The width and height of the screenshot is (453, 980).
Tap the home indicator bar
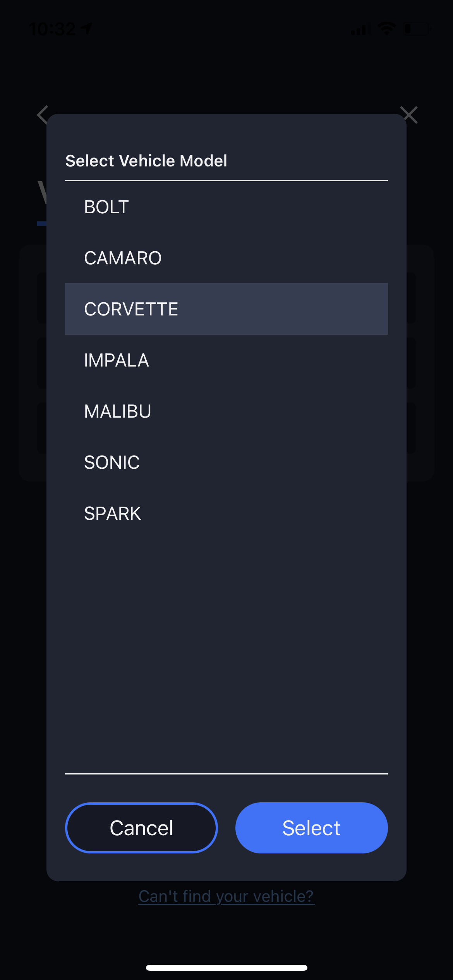pos(226,968)
